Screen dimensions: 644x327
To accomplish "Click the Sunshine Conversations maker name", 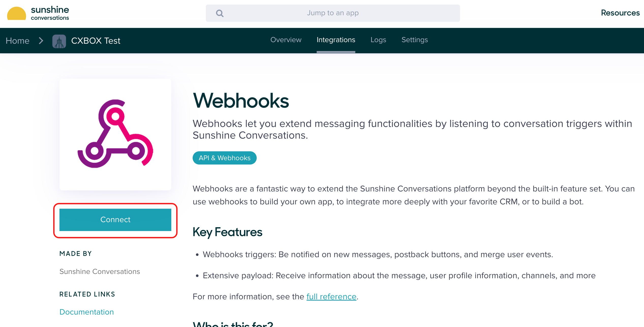I will click(x=100, y=272).
